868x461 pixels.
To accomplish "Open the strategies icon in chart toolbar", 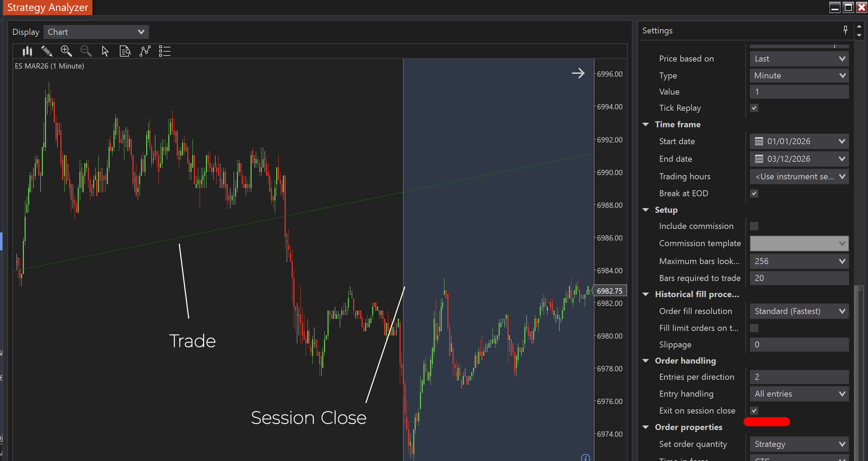I will coord(145,51).
